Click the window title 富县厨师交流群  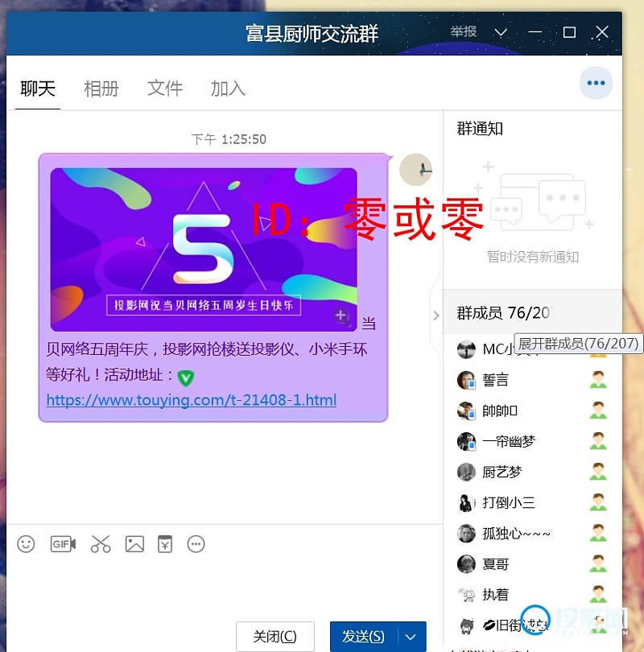[312, 33]
